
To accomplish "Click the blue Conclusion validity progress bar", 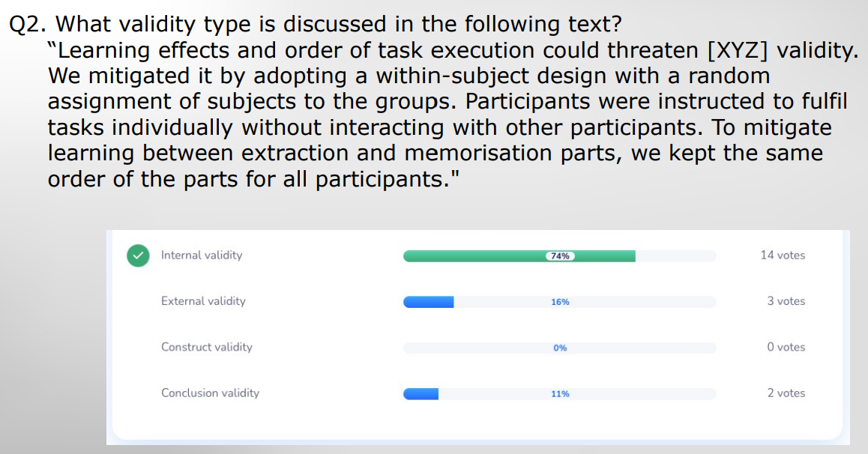I will click(x=421, y=393).
